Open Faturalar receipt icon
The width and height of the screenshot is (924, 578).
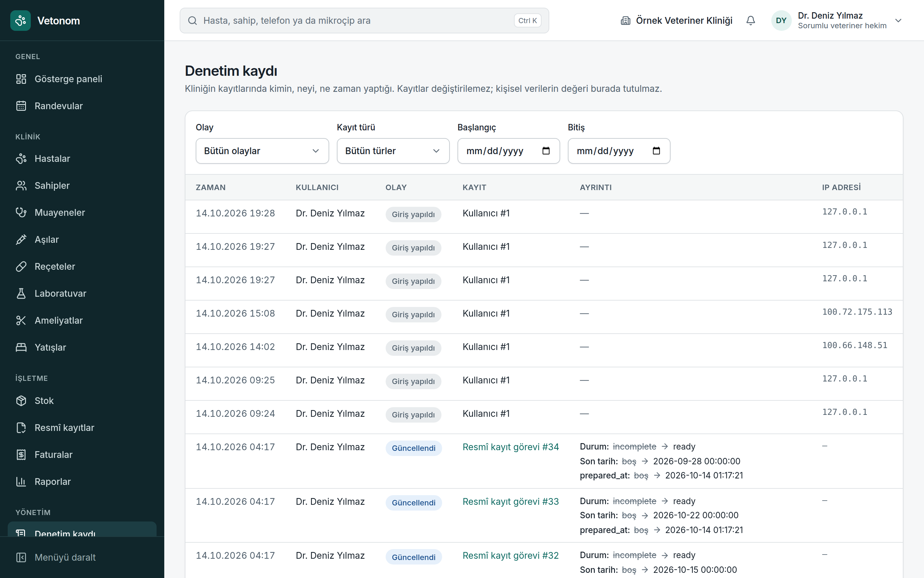21,454
